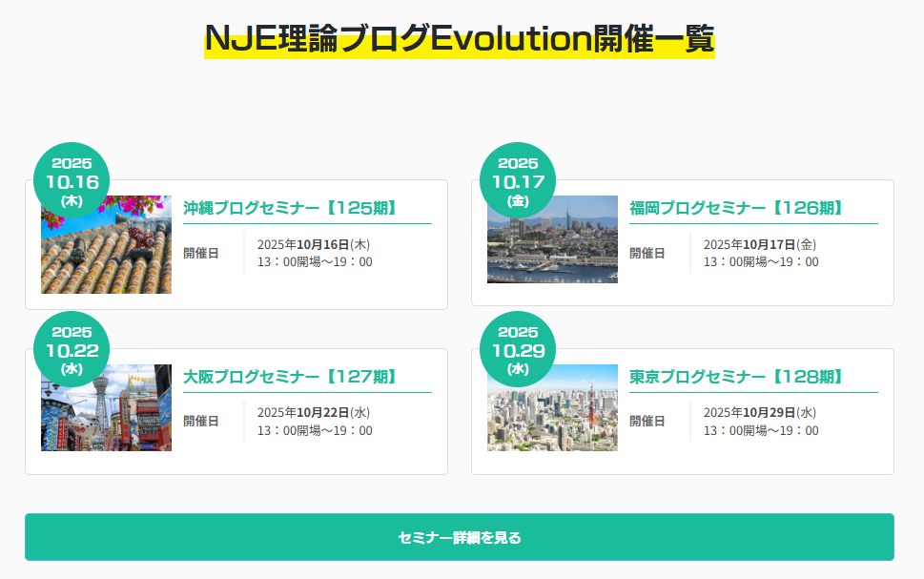
Task: Open the Fukuoka harbor skyline thumbnail
Action: tap(552, 239)
